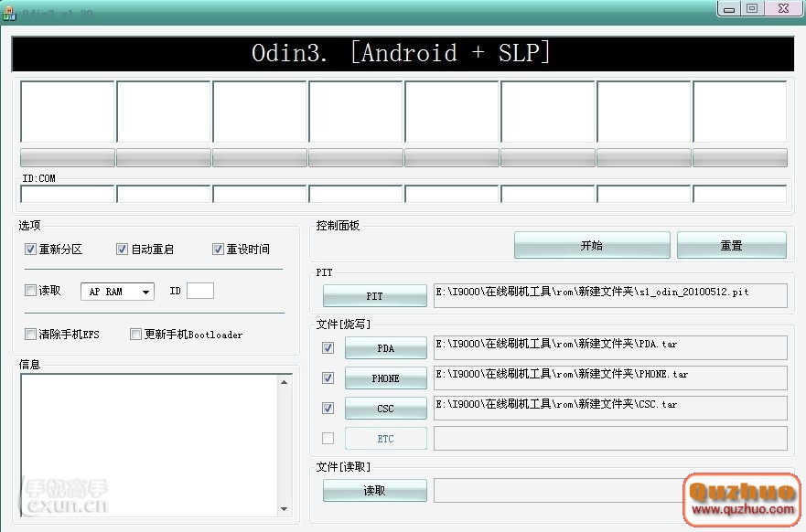Screen dimensions: 806x532
Task: Click the 读取 button under 文件[读取]
Action: (374, 491)
